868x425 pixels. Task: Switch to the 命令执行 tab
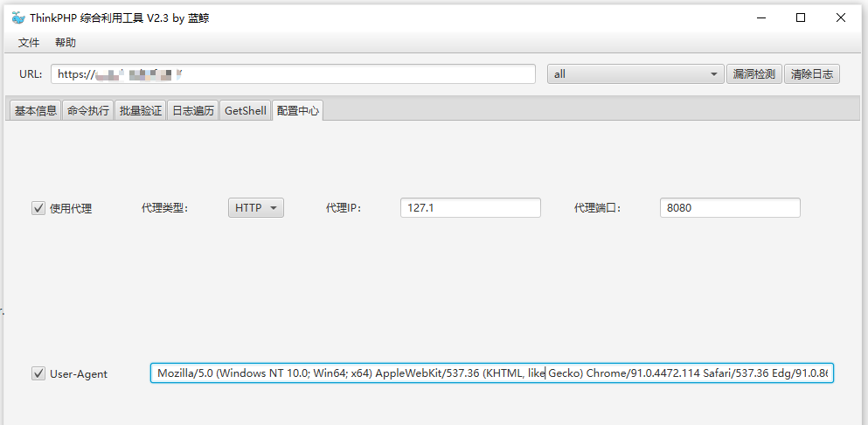tap(88, 111)
